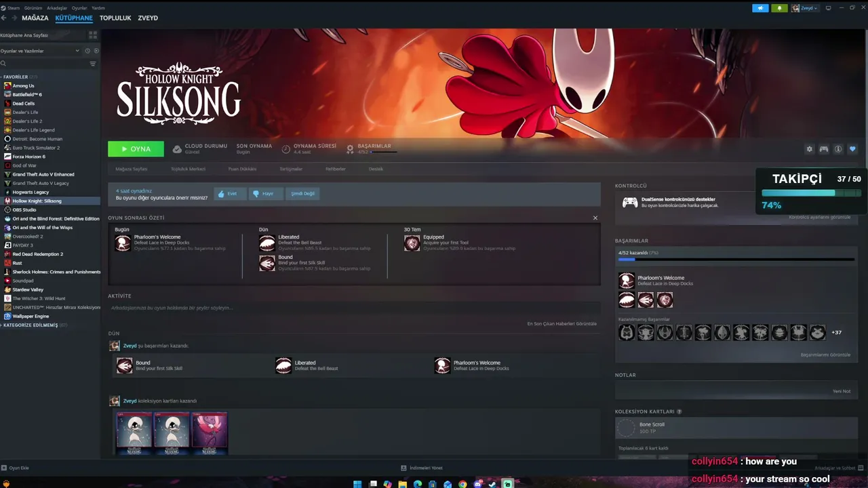868x488 pixels.
Task: Open Kontrolcü ayarlarını görüntüle link
Action: (819, 218)
